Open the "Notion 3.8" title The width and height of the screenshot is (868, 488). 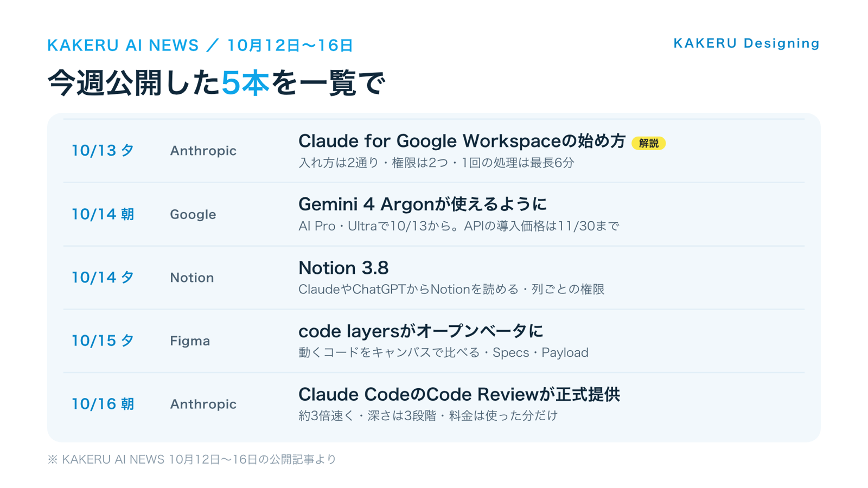343,268
